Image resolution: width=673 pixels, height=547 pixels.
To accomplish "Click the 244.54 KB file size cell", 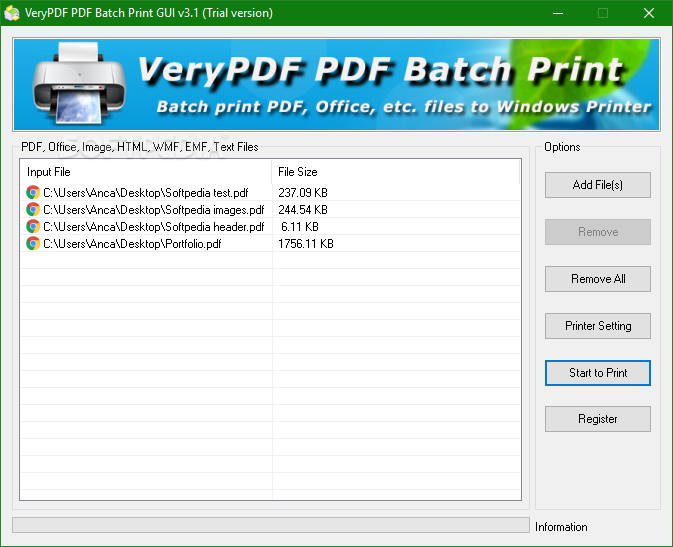I will [303, 210].
